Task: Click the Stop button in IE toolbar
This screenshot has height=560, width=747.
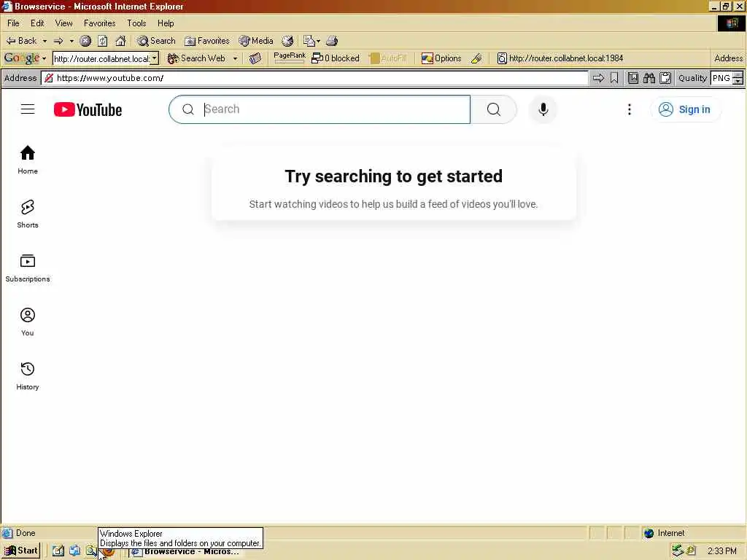Action: coord(85,41)
